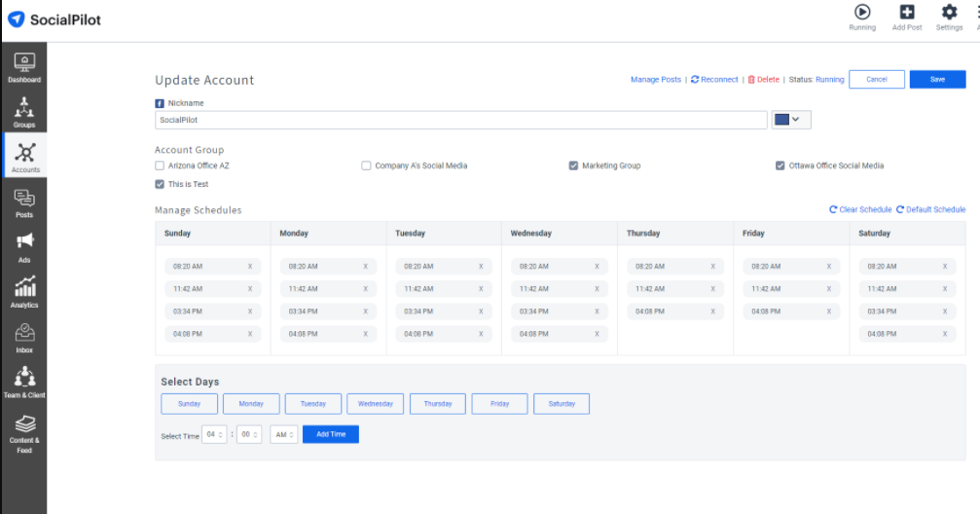Open the Settings gear icon

(950, 12)
